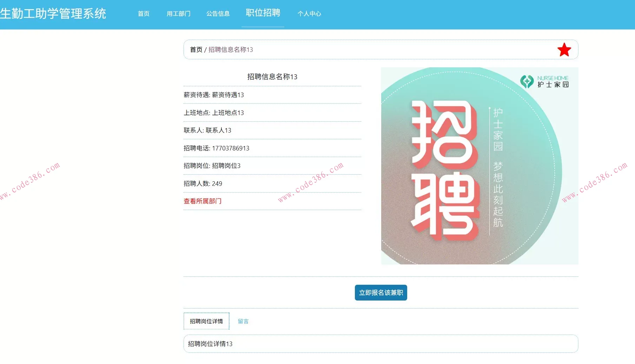Click the recruitment poster image

479,166
